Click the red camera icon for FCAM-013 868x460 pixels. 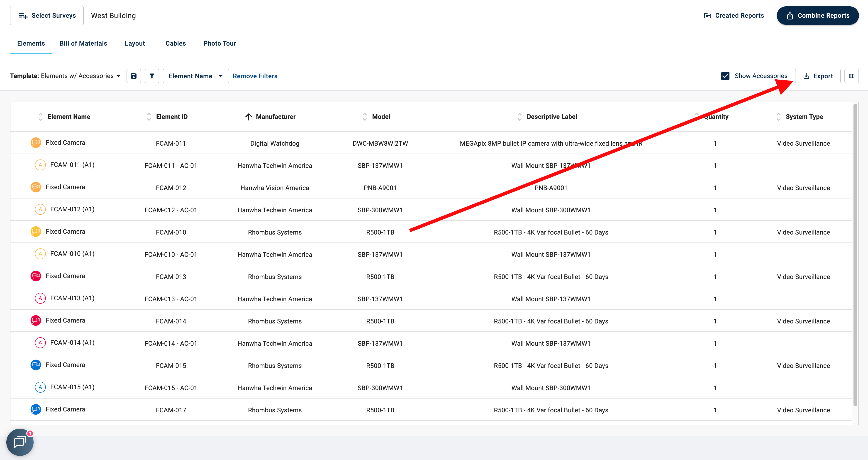tap(36, 276)
